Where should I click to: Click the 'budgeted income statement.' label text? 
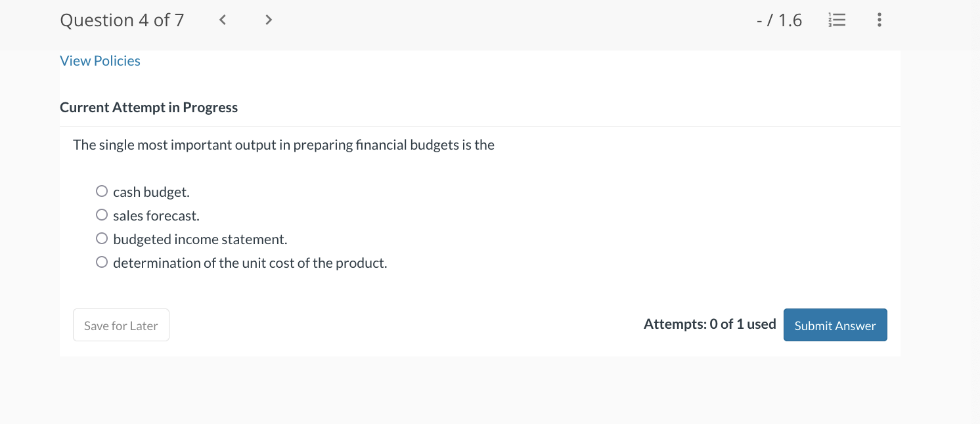(200, 240)
